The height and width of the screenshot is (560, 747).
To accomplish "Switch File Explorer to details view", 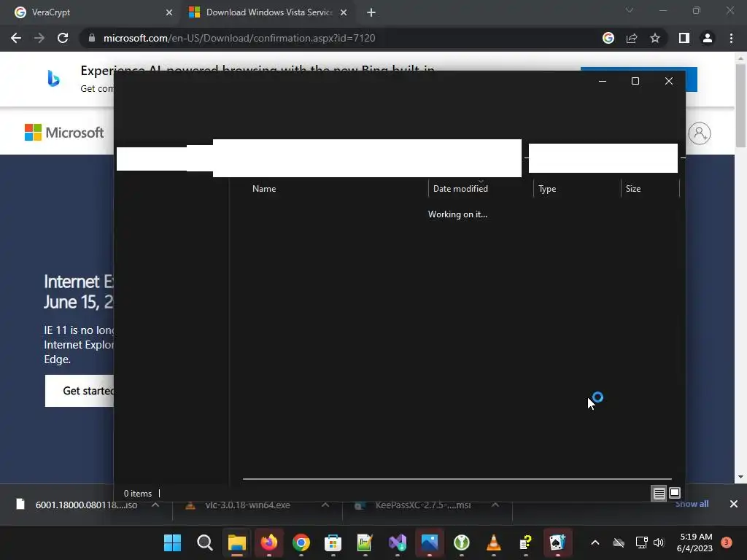I will (659, 494).
